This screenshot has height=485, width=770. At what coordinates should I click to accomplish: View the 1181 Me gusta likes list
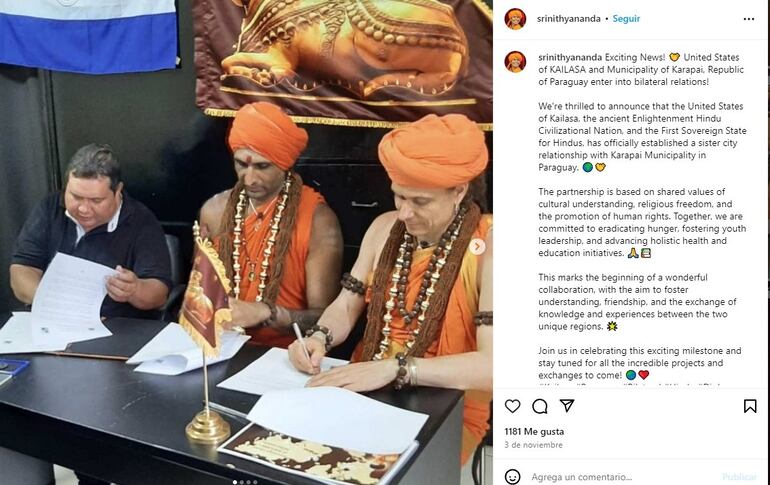tap(534, 431)
